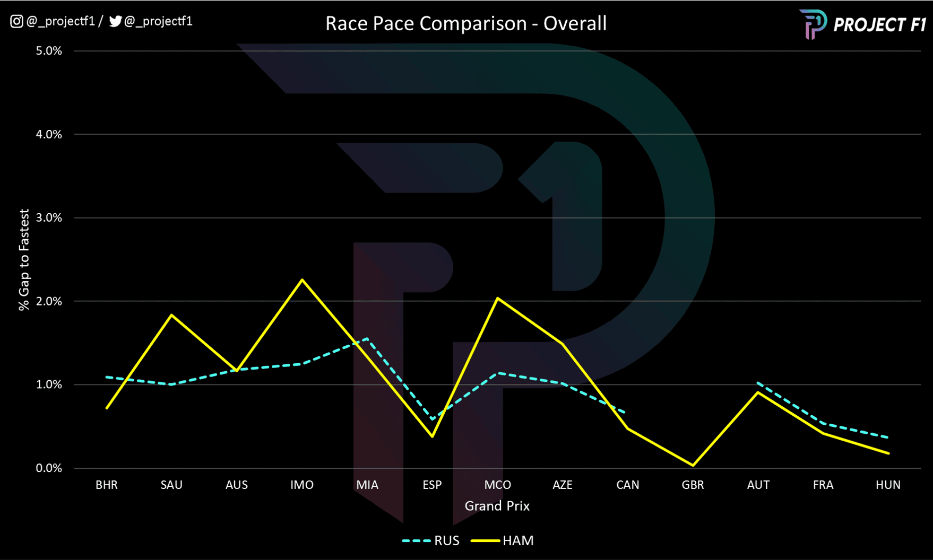Click the HUN label on the x-axis
The height and width of the screenshot is (560, 933).
point(888,485)
